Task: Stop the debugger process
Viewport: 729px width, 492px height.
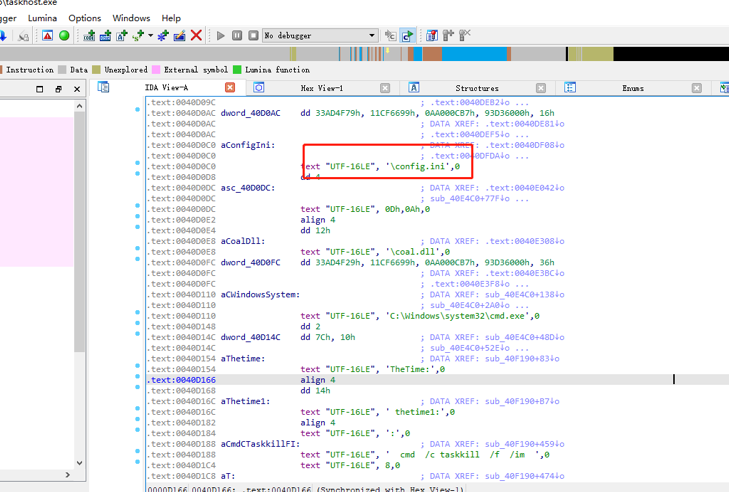Action: [x=253, y=35]
